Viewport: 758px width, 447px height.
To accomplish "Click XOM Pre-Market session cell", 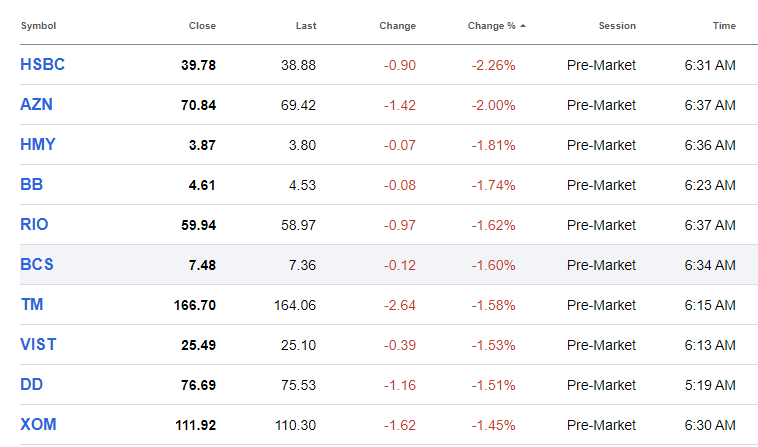I will [x=601, y=425].
